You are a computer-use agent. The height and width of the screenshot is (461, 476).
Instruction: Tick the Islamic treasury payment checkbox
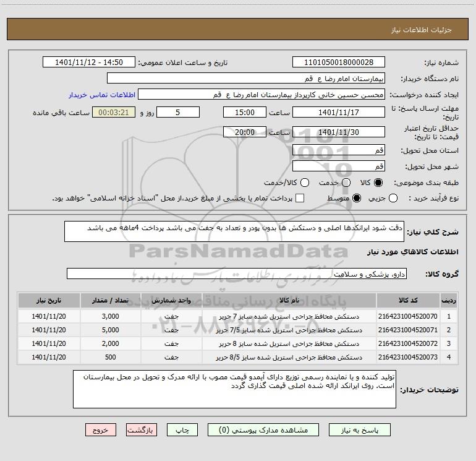click(x=300, y=198)
